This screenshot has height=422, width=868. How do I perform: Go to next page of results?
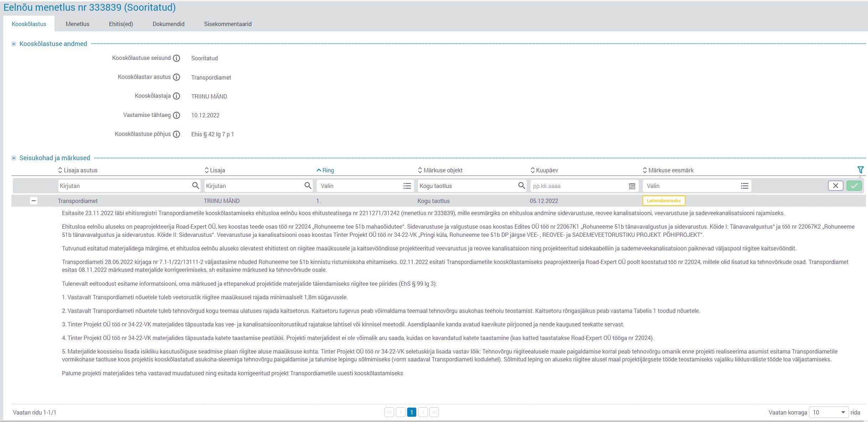click(423, 412)
